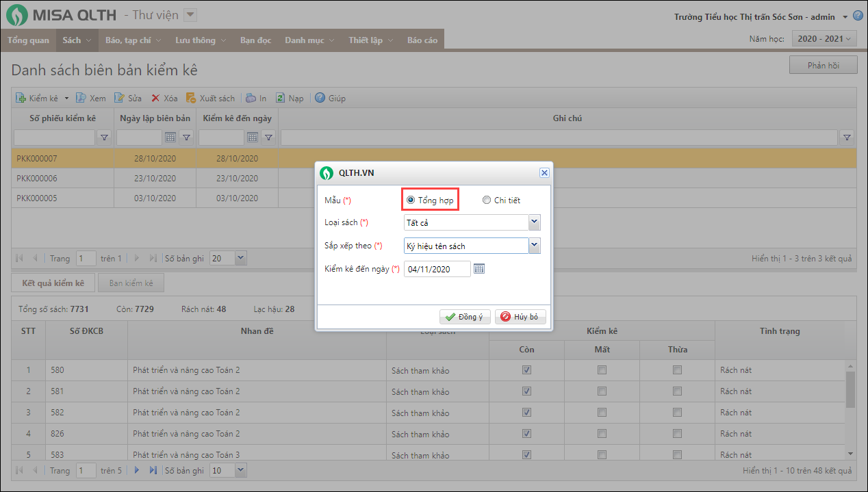
Task: Click the Xuất sách export icon
Action: pos(191,99)
